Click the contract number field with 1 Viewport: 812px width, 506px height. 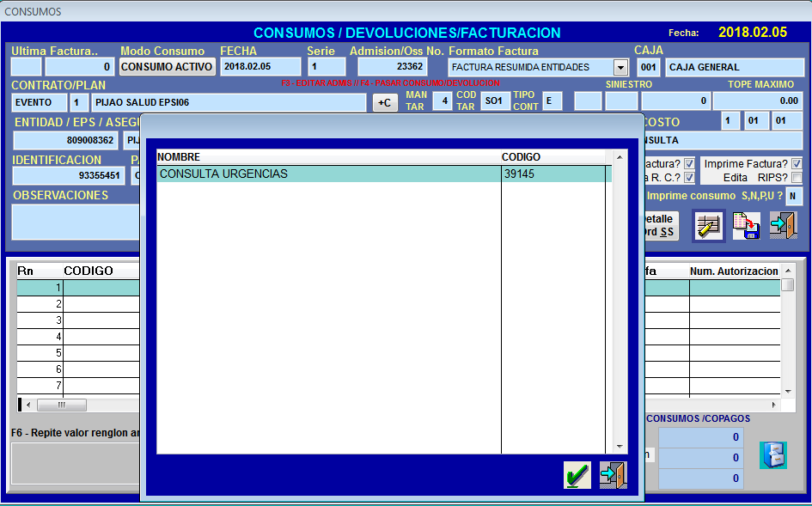[79, 102]
